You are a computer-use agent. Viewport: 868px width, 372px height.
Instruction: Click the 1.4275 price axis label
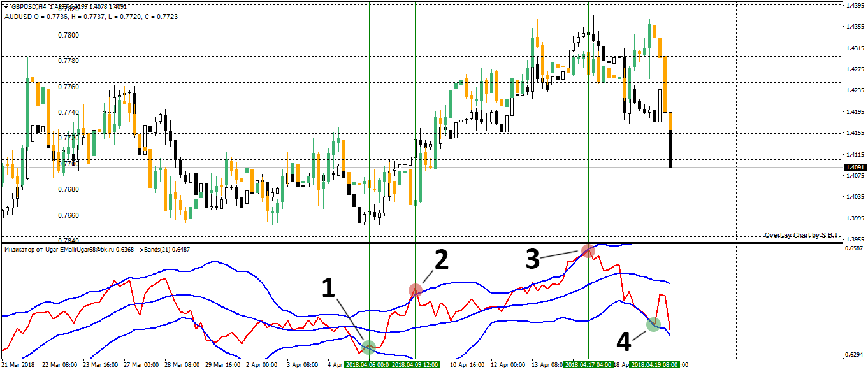[854, 69]
